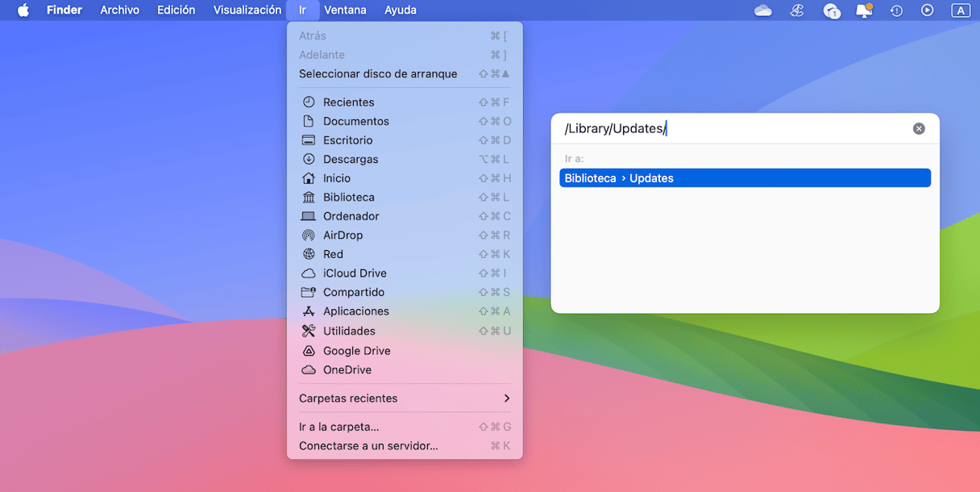
Task: Open the Visualización menu
Action: 247,10
